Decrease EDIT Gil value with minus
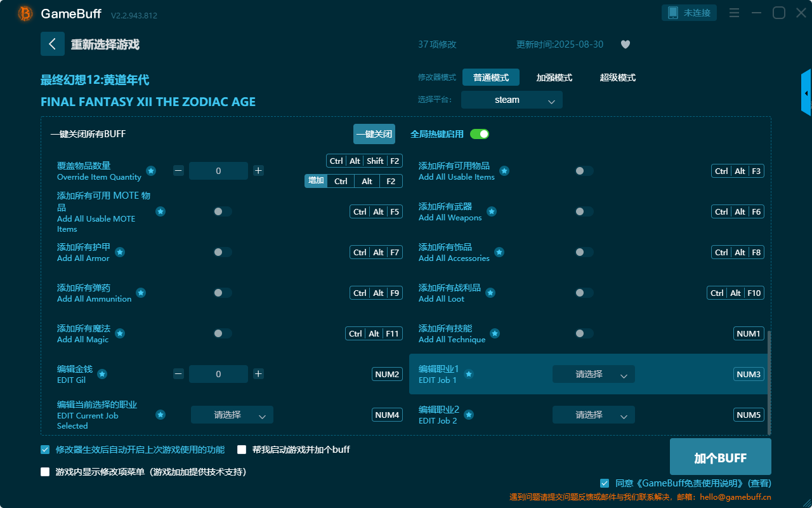 coord(178,374)
